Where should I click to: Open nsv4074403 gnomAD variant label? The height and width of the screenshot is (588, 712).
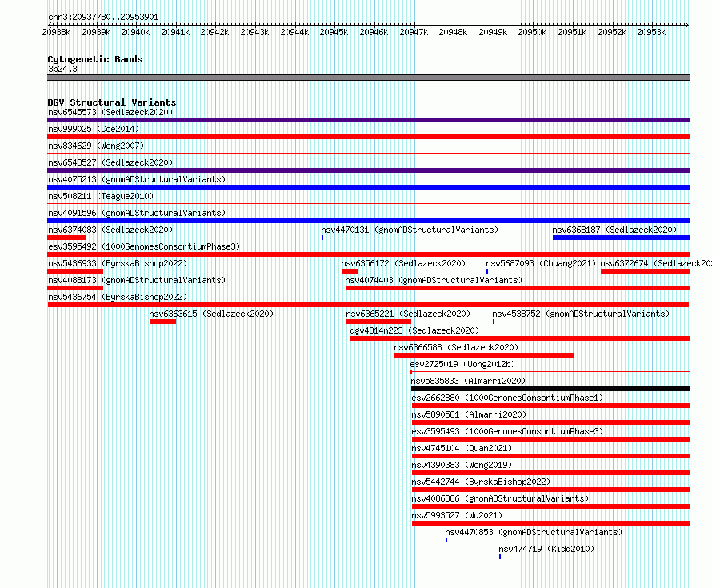[434, 280]
